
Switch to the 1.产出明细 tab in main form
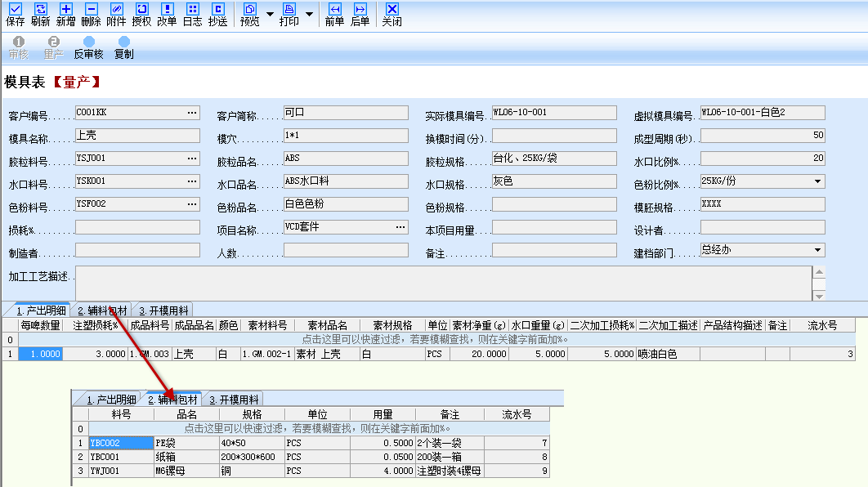point(41,311)
